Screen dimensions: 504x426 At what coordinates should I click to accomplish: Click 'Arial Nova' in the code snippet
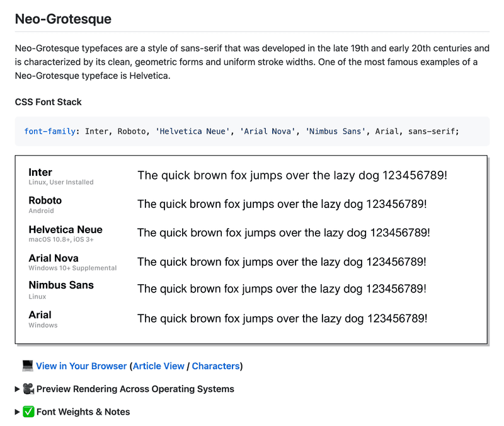[x=267, y=132]
